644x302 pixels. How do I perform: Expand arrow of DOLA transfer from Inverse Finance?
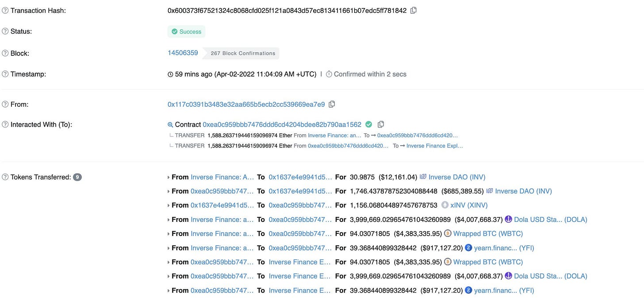pyautogui.click(x=169, y=220)
